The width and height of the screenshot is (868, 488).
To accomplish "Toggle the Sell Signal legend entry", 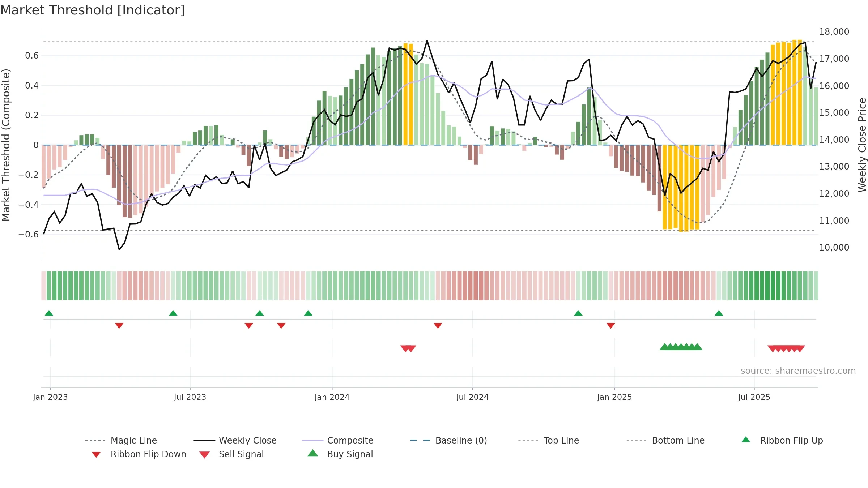I will click(231, 454).
